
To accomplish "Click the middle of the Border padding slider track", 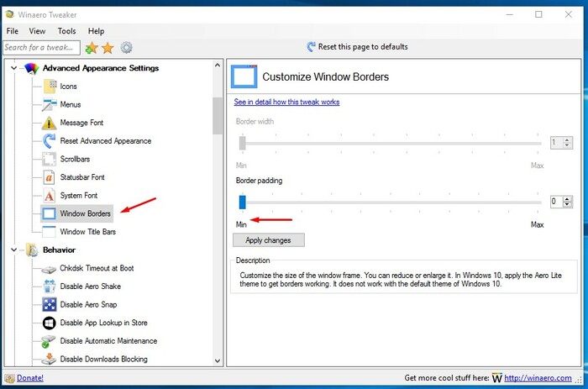I will coord(391,202).
